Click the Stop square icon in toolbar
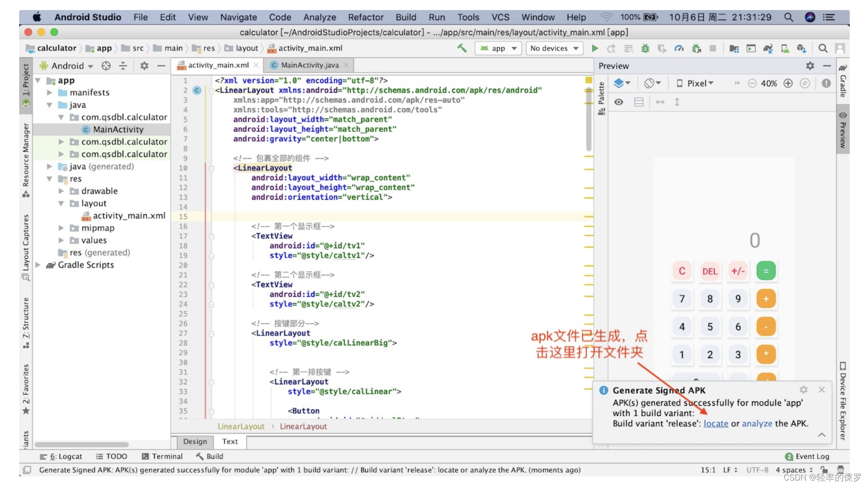This screenshot has height=486, width=868. (712, 48)
